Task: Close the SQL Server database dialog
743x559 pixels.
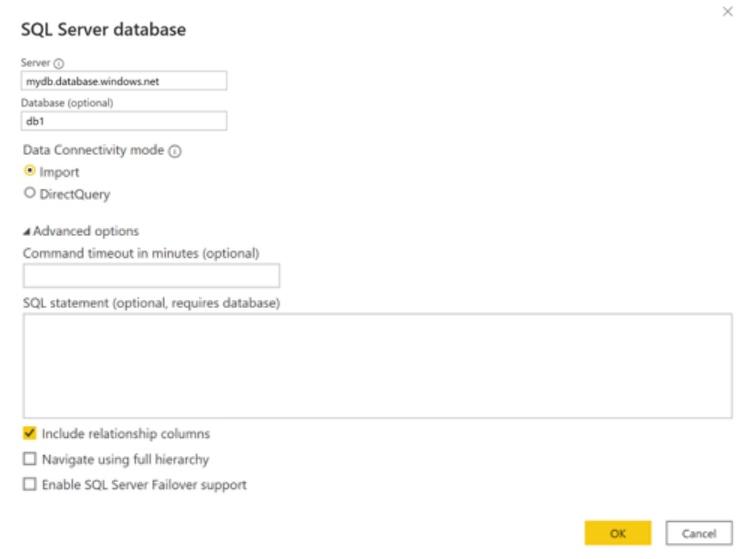Action: 727,10
